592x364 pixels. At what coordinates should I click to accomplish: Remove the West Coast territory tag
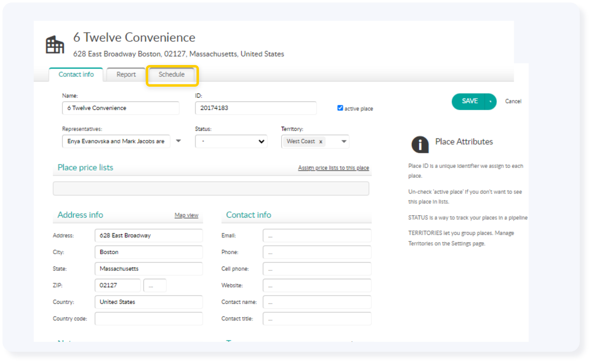click(x=321, y=142)
